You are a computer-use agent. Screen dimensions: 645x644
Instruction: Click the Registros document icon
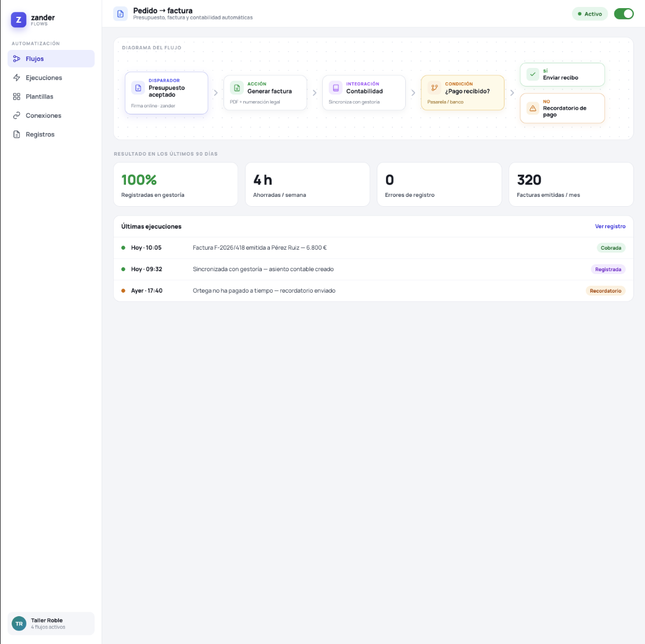(16, 135)
